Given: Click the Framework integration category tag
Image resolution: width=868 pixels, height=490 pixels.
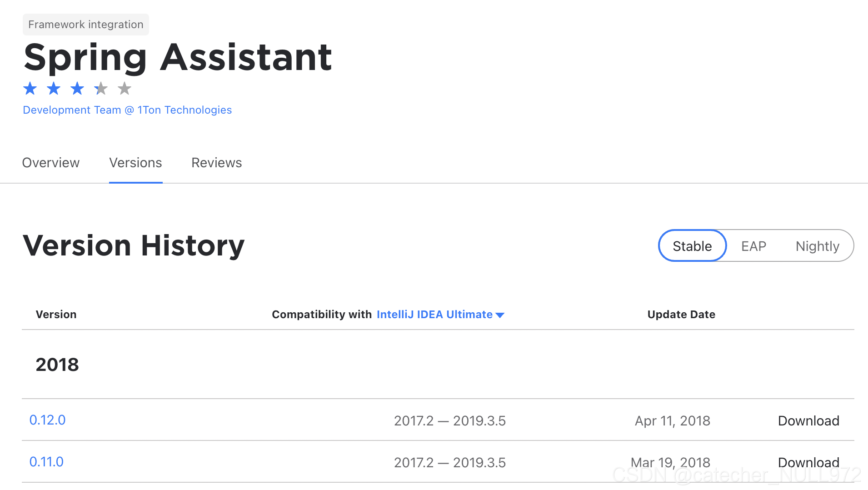Looking at the screenshot, I should point(86,25).
